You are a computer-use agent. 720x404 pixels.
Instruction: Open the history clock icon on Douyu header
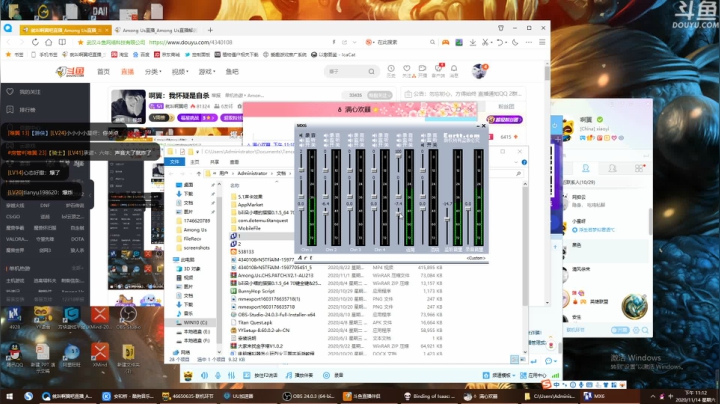[x=391, y=69]
